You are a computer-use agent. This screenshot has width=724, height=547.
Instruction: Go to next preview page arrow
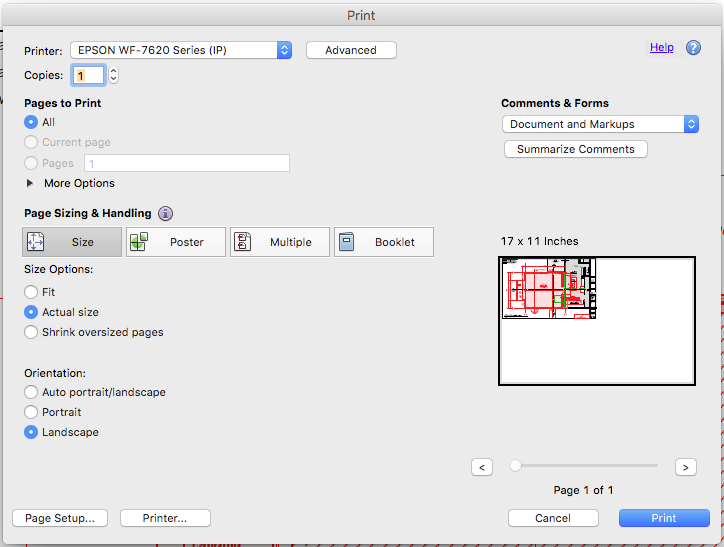[686, 467]
